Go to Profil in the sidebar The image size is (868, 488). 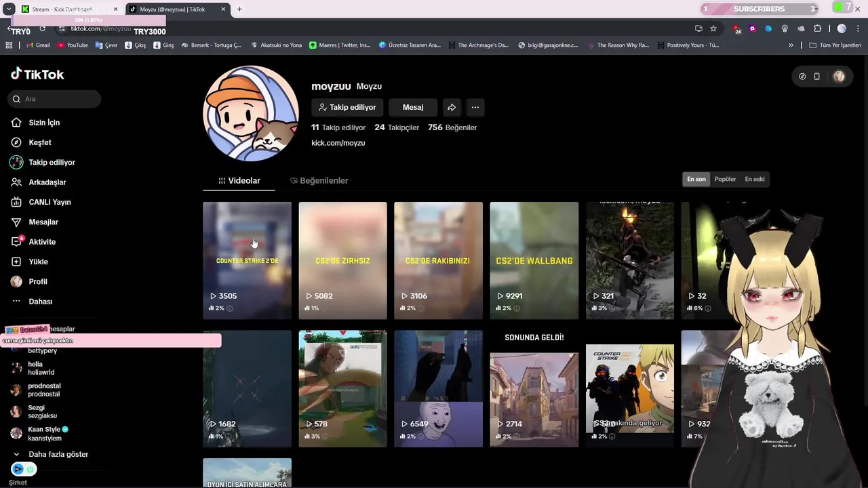[29, 281]
